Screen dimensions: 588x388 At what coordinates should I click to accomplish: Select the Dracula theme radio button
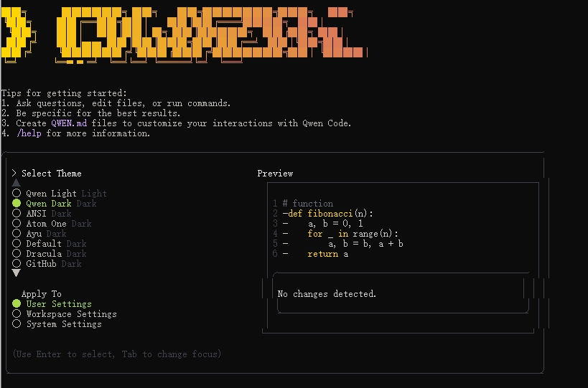pos(17,254)
